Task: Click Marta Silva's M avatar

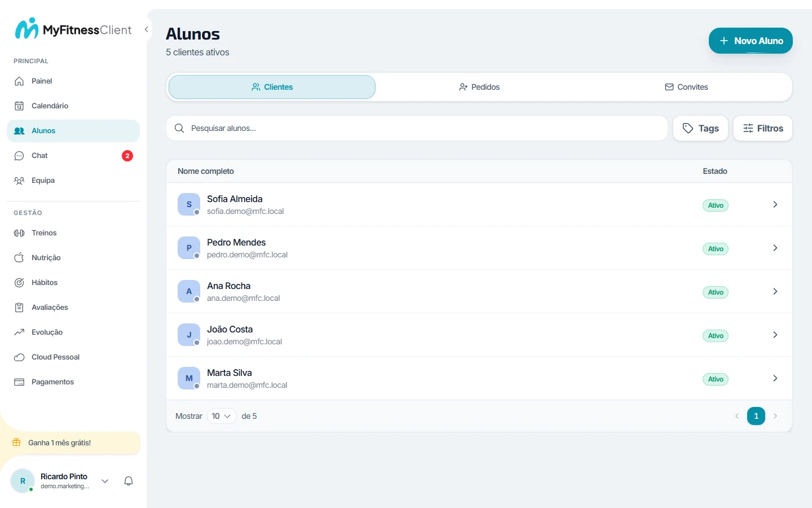Action: tap(189, 378)
